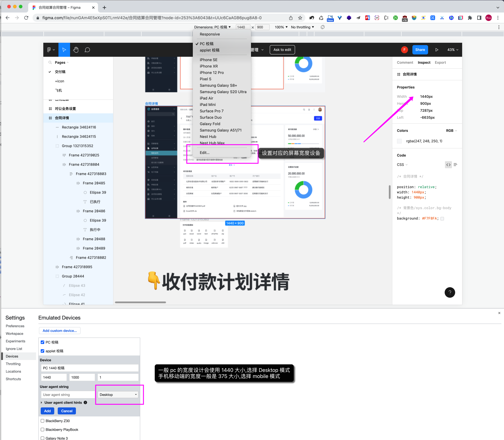Viewport: 504px width, 440px height.
Task: Click the info icon next to client hints
Action: coord(86,402)
